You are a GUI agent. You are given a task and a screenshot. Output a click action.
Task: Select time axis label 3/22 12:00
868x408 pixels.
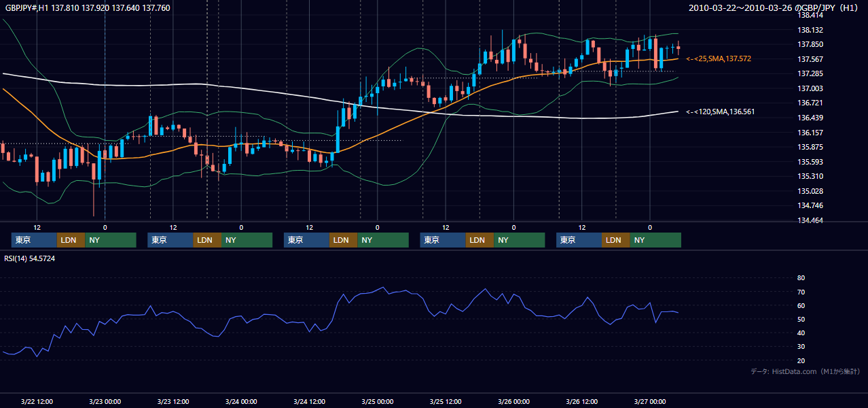click(x=37, y=402)
